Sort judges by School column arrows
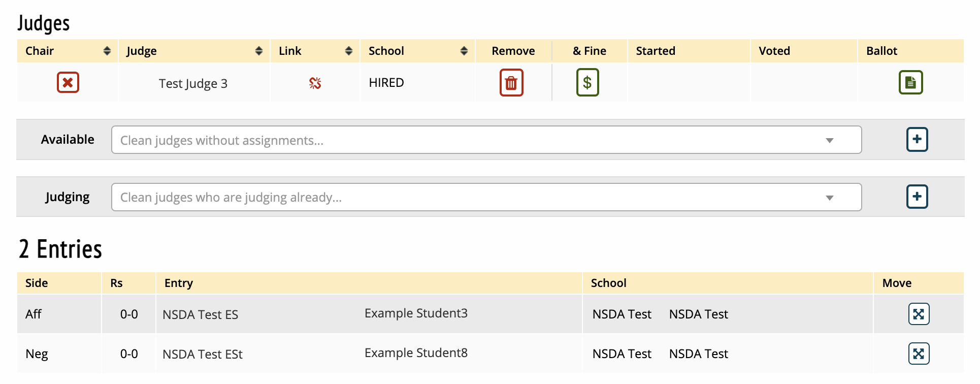The image size is (980, 384). tap(464, 51)
